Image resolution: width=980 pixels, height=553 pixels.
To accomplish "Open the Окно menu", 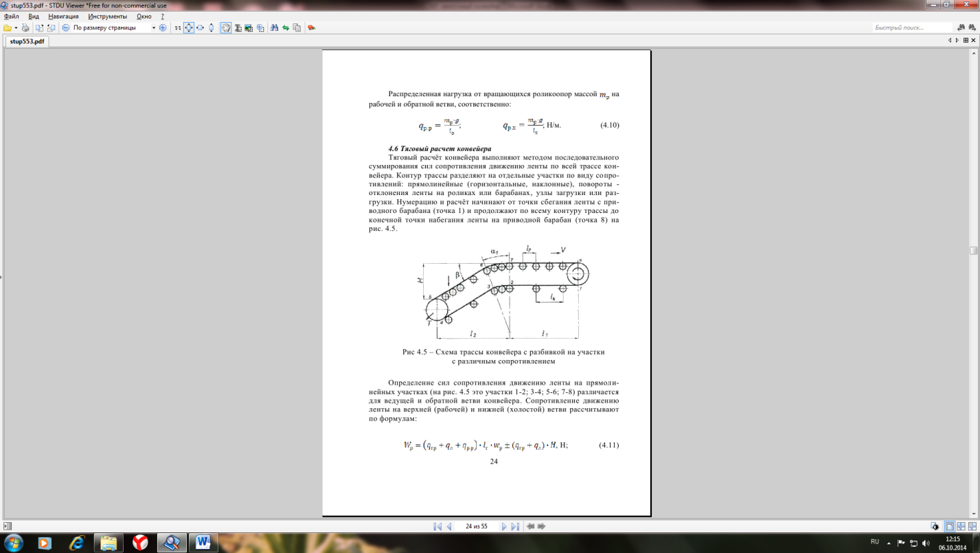I will [x=144, y=16].
